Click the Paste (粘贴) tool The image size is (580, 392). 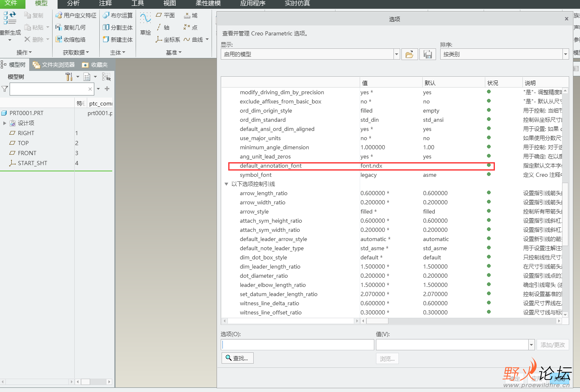[x=34, y=28]
